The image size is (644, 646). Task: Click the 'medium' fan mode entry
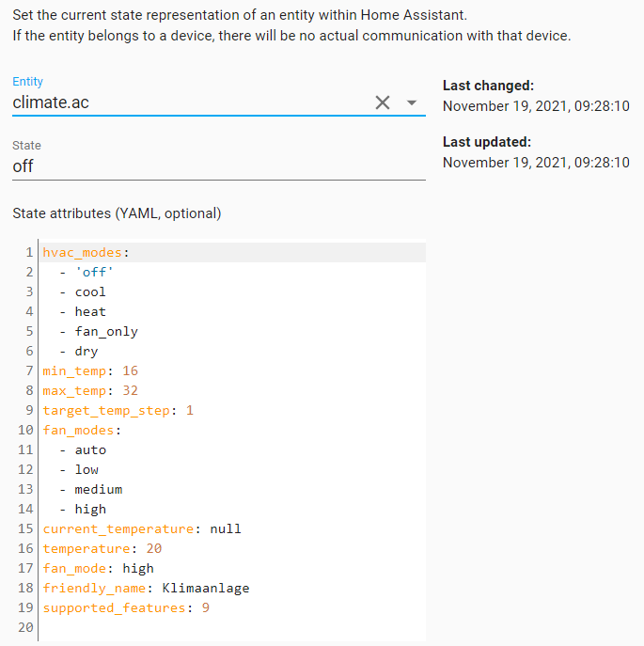[99, 489]
